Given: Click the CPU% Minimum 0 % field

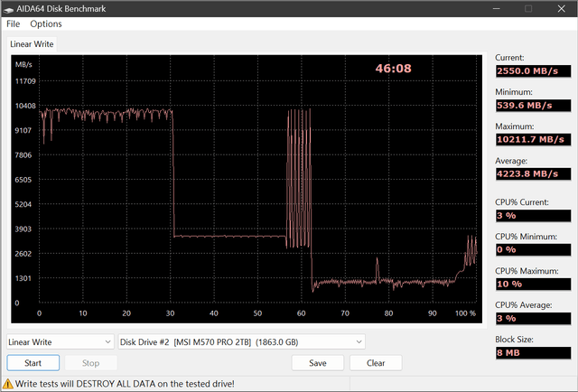Looking at the screenshot, I should click(533, 249).
